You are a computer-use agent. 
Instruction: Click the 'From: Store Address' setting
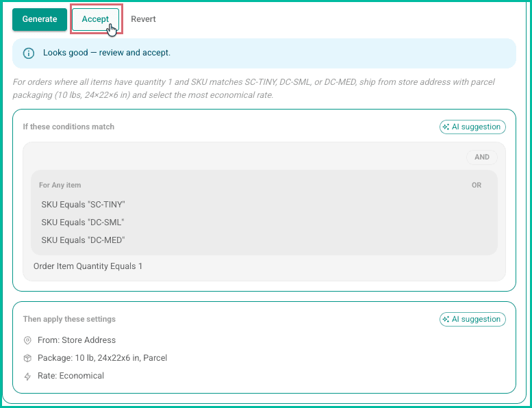77,340
